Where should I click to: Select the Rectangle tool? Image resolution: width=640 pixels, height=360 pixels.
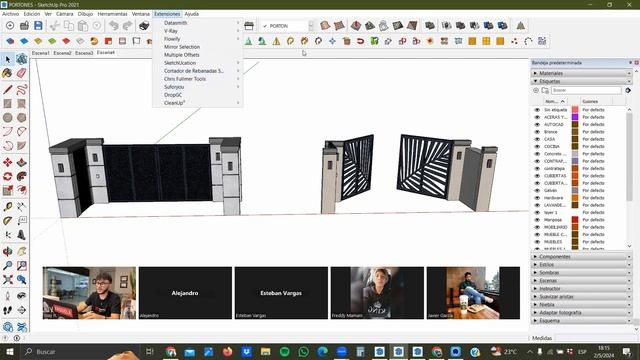pyautogui.click(x=8, y=104)
